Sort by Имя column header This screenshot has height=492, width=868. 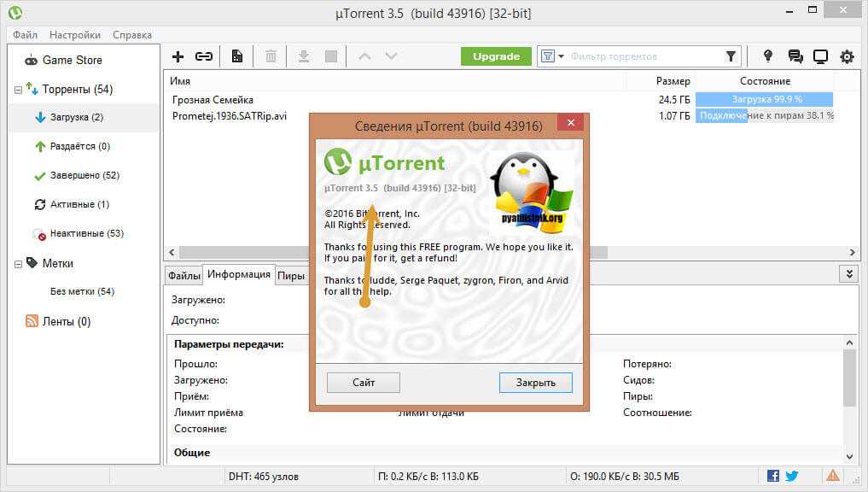tap(180, 81)
